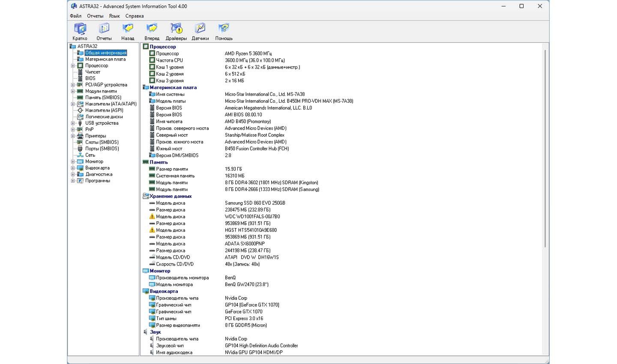Click the Модель CD/DVD disc icon

(152, 257)
